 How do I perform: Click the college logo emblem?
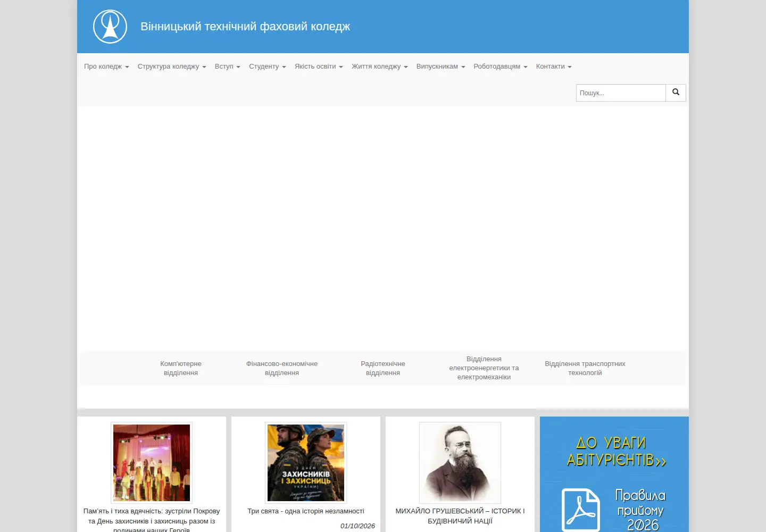pyautogui.click(x=110, y=27)
